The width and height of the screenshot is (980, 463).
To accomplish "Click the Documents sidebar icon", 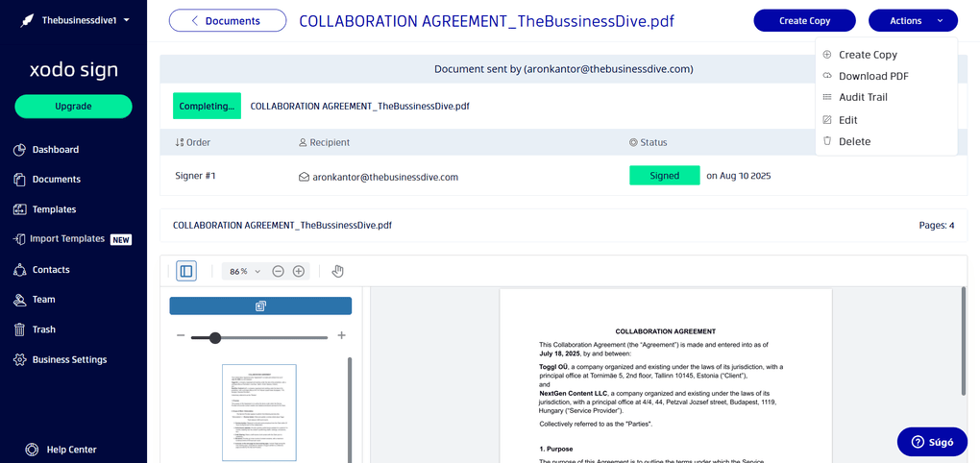I will point(19,180).
